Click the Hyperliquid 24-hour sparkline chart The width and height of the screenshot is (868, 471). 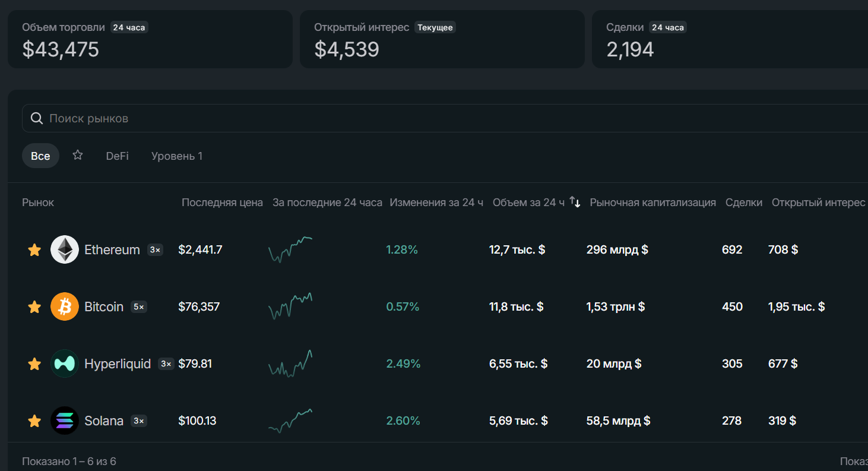[x=290, y=363]
